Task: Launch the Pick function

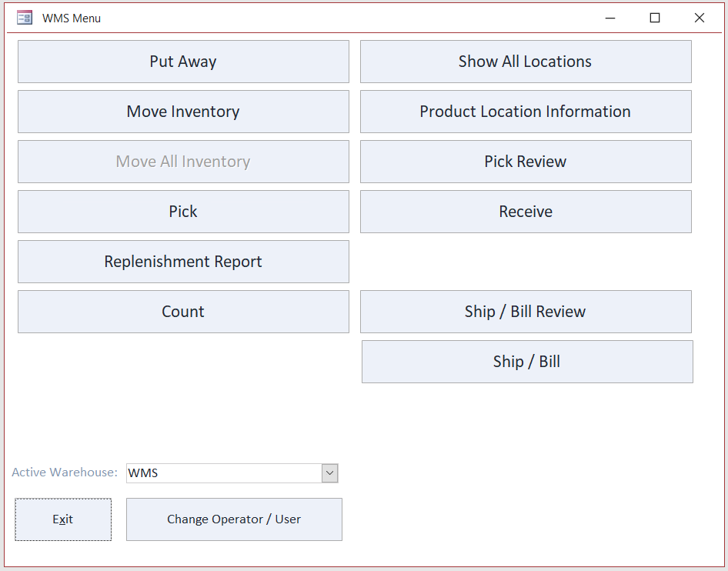Action: click(x=183, y=212)
